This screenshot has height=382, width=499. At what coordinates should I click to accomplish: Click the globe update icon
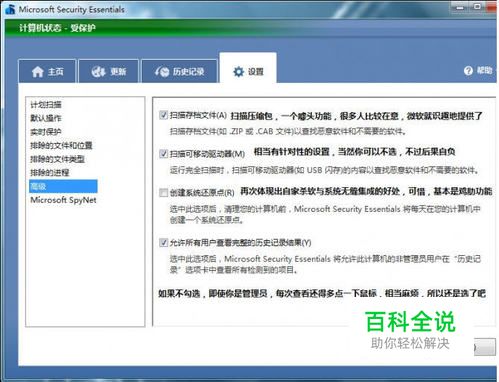98,71
